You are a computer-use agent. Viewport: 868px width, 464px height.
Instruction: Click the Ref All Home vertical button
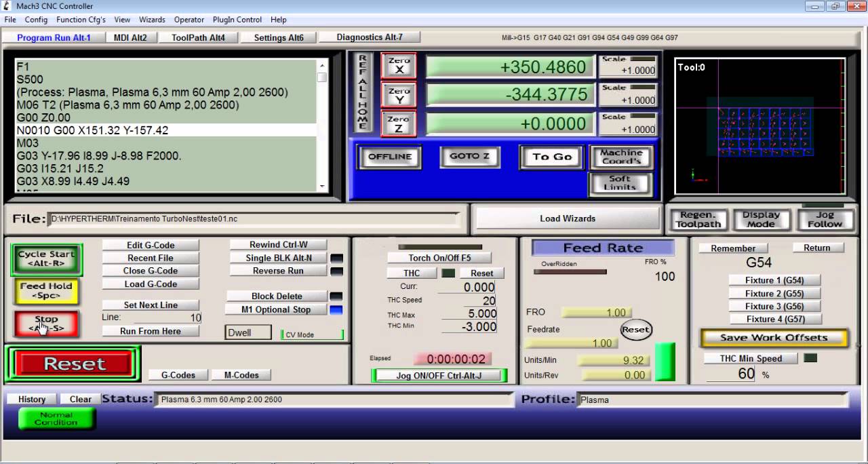click(363, 93)
